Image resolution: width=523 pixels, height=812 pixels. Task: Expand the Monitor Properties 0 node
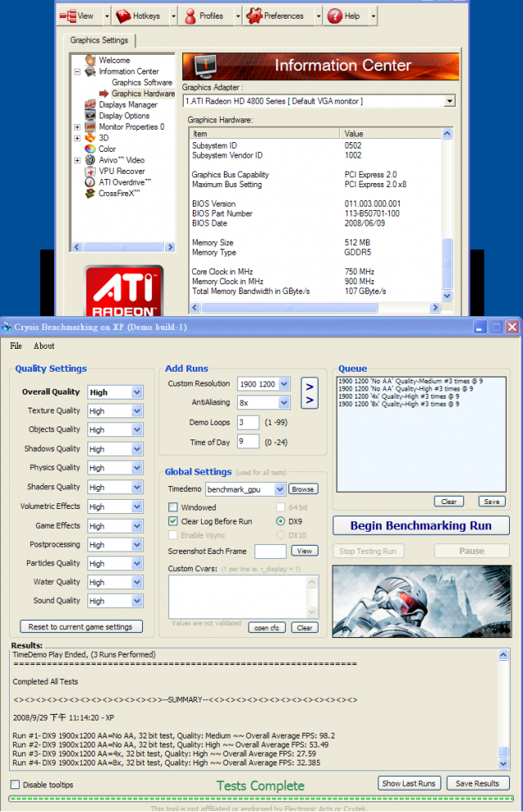coord(77,127)
